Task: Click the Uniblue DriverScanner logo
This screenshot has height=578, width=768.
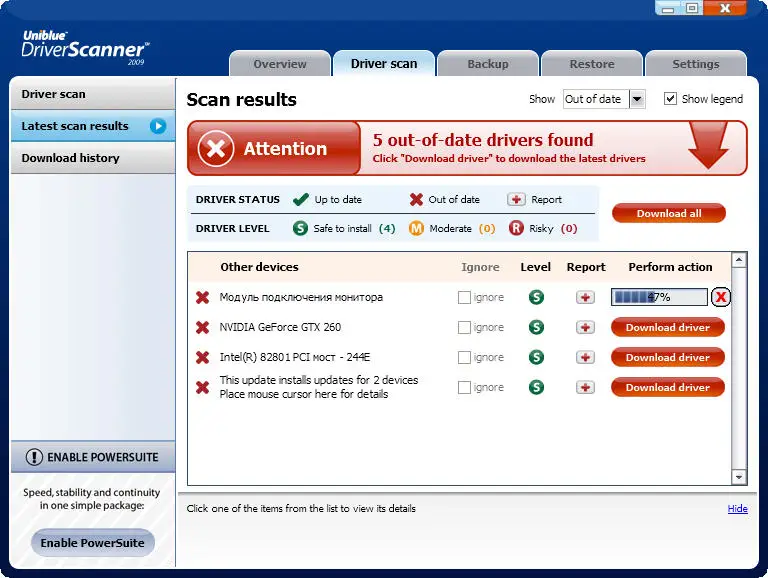Action: [85, 48]
